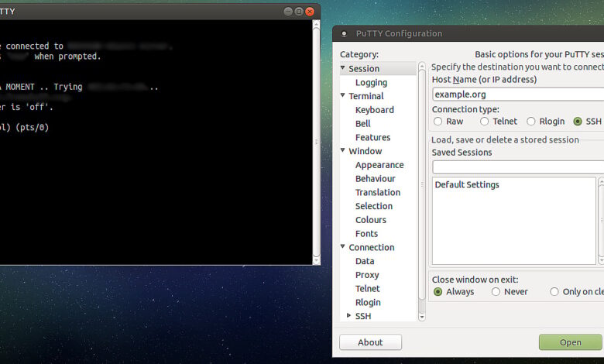Choose Never close window on exit
This screenshot has width=604, height=364.
coord(496,291)
